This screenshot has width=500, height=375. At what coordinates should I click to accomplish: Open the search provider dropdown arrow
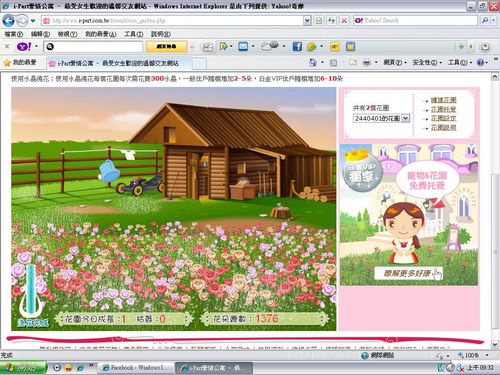coord(493,21)
